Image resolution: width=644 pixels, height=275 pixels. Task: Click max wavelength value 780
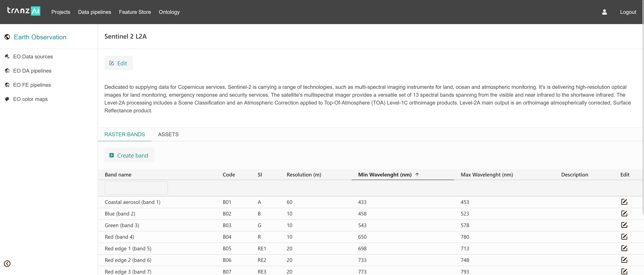[x=465, y=237]
